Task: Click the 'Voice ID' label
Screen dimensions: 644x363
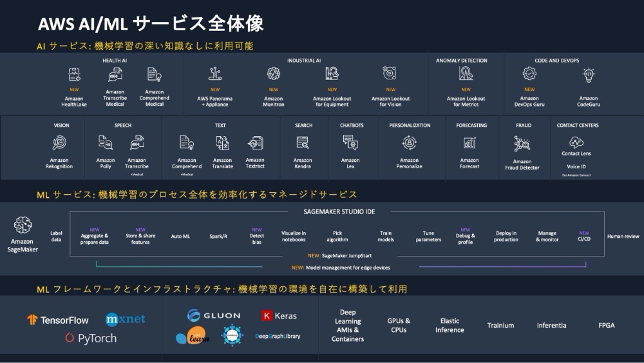Action: (576, 166)
